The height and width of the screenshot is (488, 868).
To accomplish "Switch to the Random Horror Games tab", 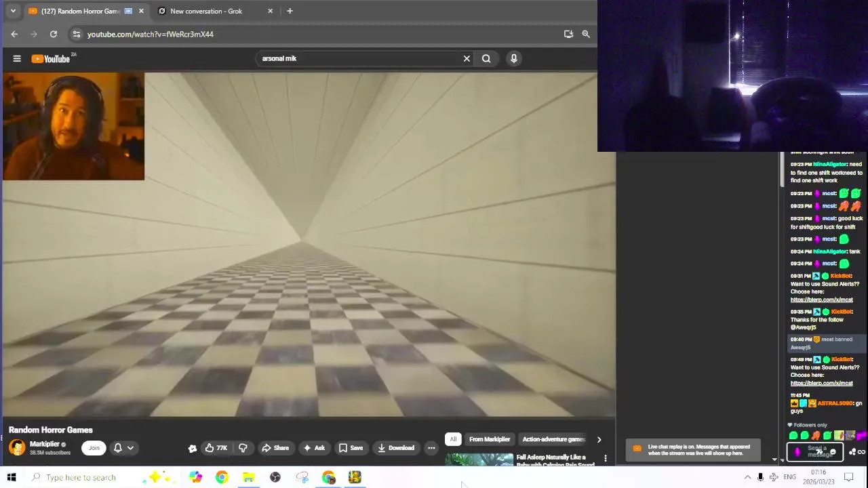I will [x=86, y=11].
